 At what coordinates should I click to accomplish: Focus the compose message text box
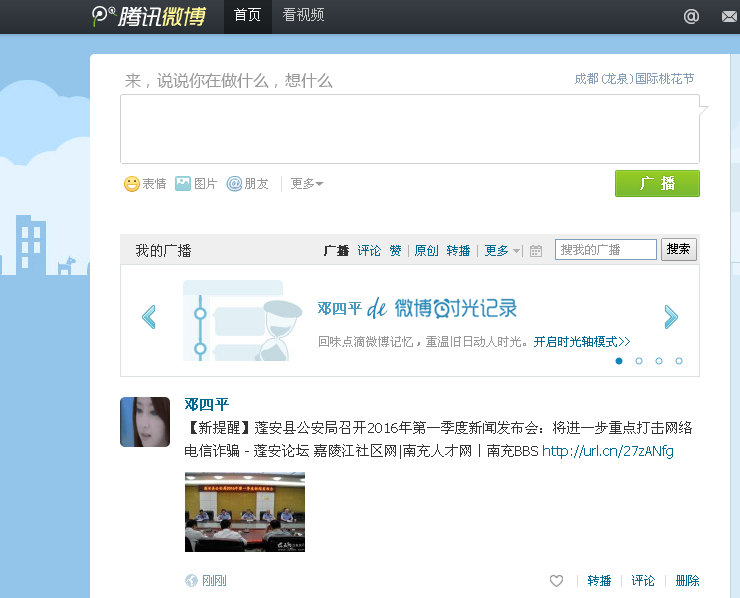click(x=410, y=129)
